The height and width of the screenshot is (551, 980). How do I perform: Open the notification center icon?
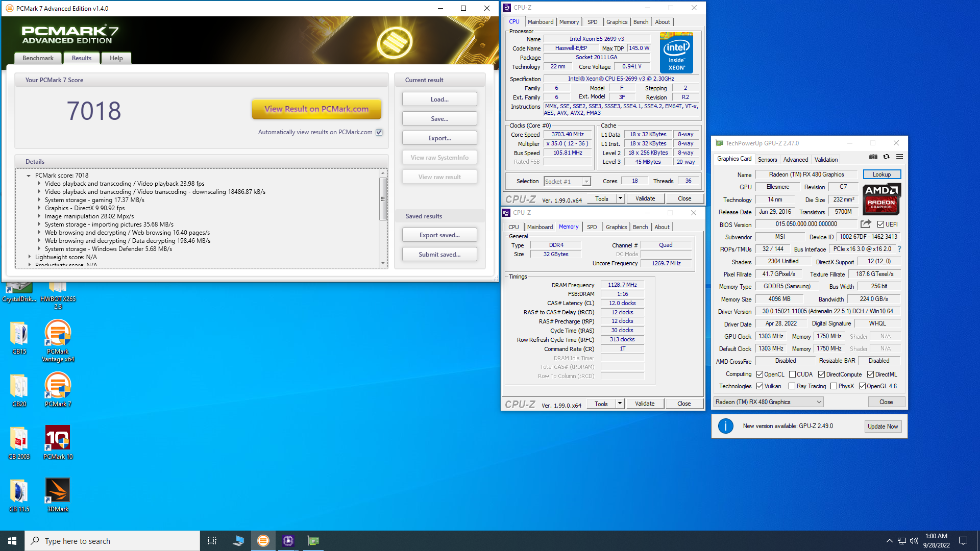tap(963, 541)
